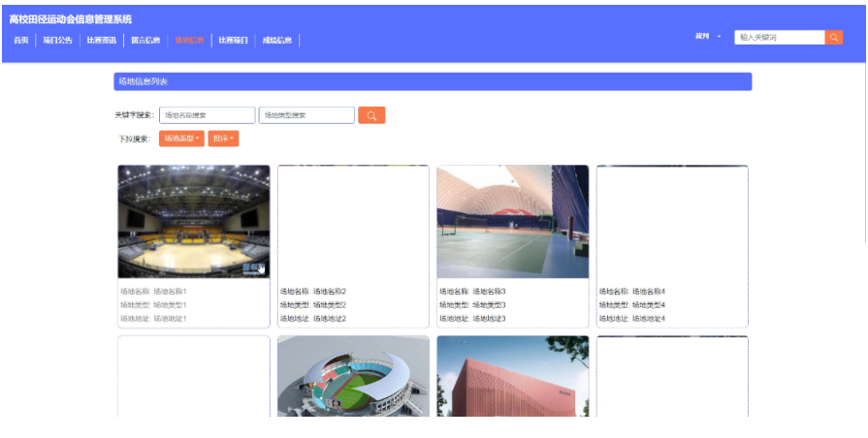Click the 高校田径运动会信息管理系统 title
The image size is (868, 438).
point(70,19)
